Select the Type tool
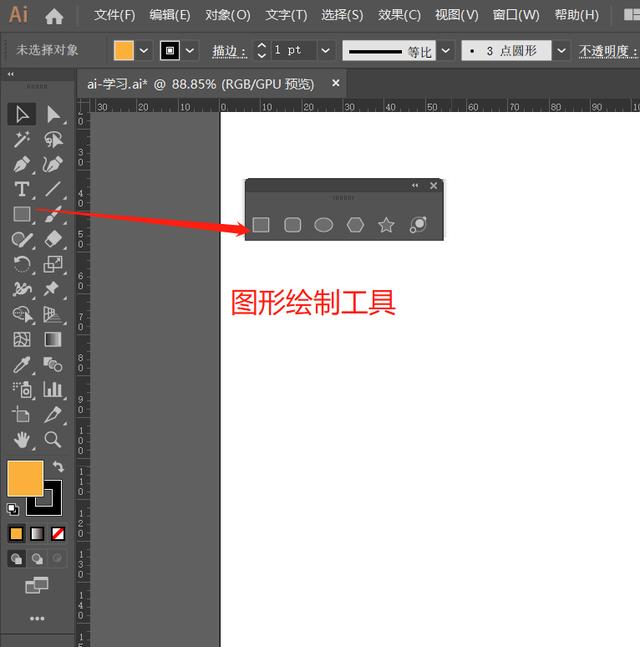The image size is (640, 647). click(21, 189)
